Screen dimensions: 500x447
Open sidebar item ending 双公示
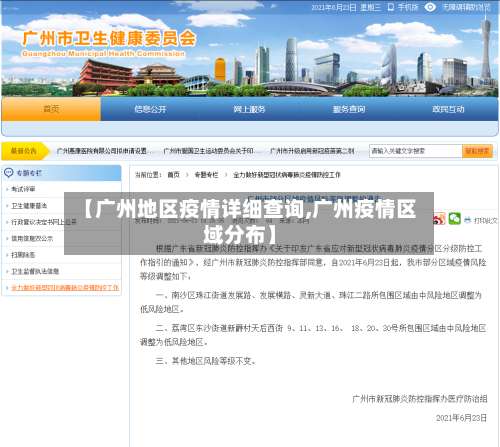click(x=32, y=238)
